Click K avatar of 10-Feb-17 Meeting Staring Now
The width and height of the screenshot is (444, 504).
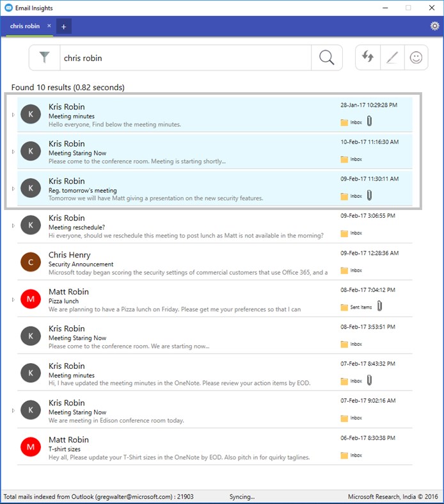tap(31, 151)
